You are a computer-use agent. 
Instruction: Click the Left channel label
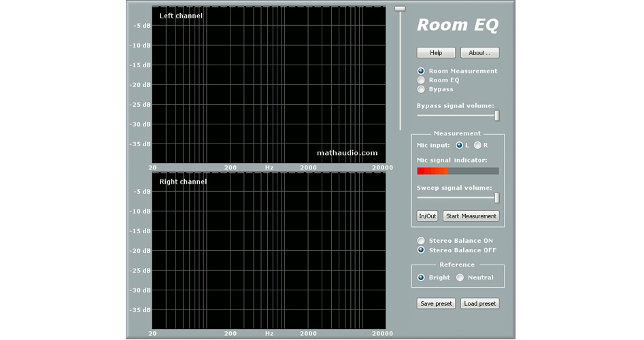tap(181, 16)
